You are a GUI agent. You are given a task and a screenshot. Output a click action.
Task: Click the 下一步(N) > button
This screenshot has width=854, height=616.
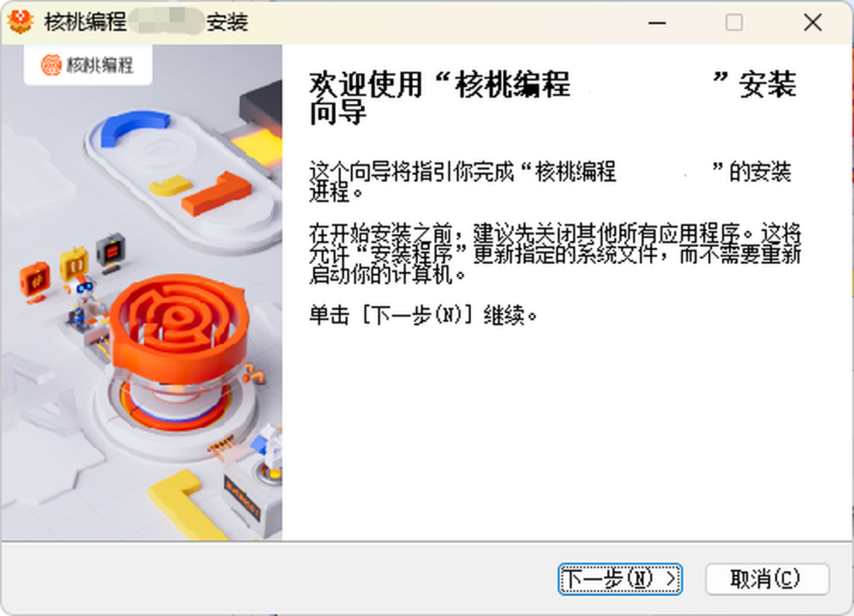pyautogui.click(x=620, y=579)
